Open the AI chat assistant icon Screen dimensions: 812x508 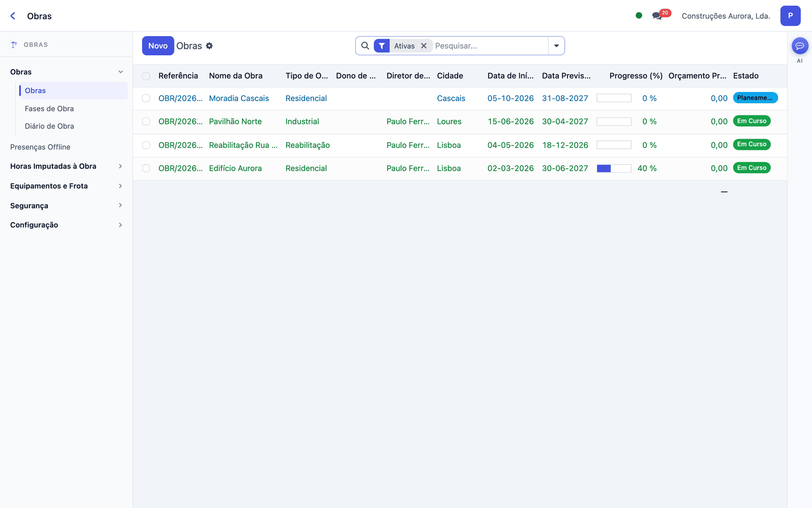(x=800, y=46)
